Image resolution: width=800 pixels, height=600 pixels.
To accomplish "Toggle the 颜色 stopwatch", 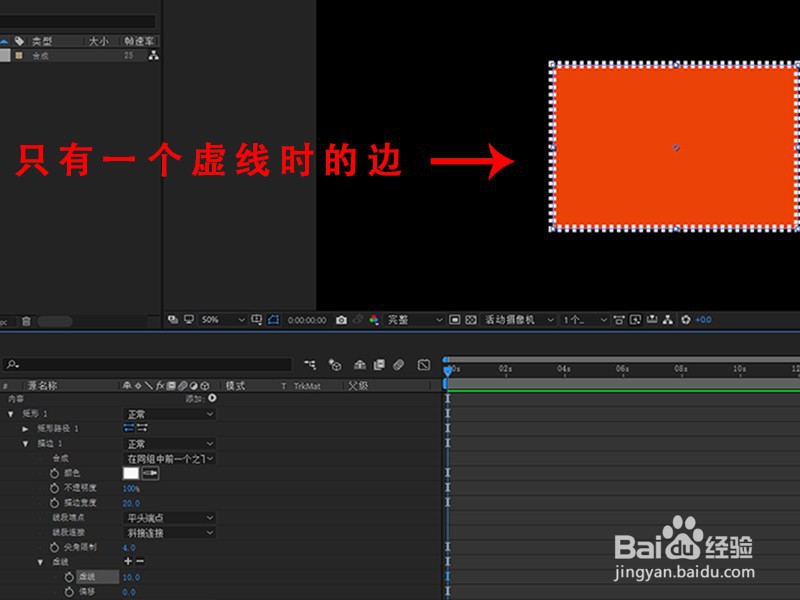I will click(54, 473).
